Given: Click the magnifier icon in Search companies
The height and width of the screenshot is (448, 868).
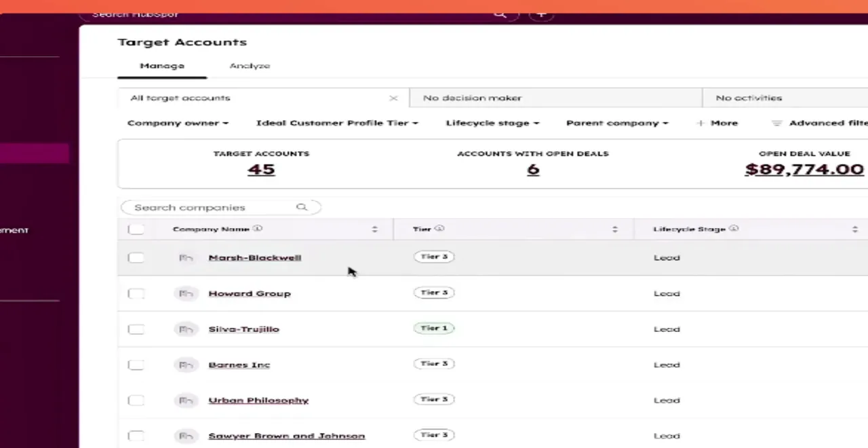Looking at the screenshot, I should [x=302, y=207].
